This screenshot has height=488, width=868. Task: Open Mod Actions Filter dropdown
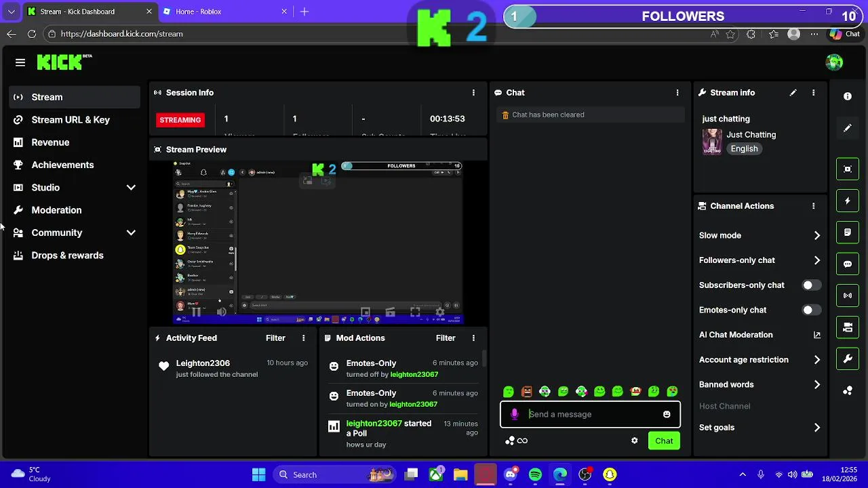tap(446, 338)
